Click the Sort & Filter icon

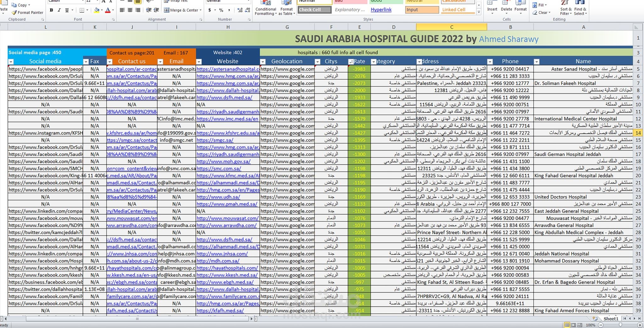(x=565, y=9)
